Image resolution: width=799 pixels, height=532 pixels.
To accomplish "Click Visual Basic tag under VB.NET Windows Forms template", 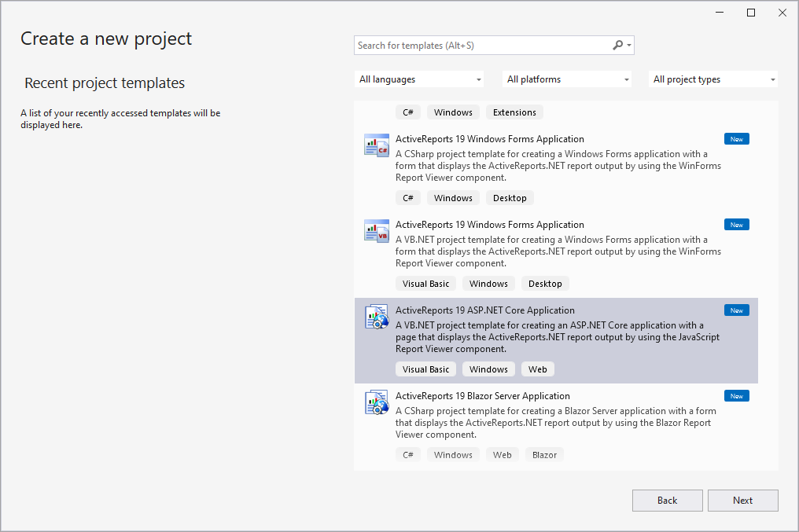I will [425, 284].
